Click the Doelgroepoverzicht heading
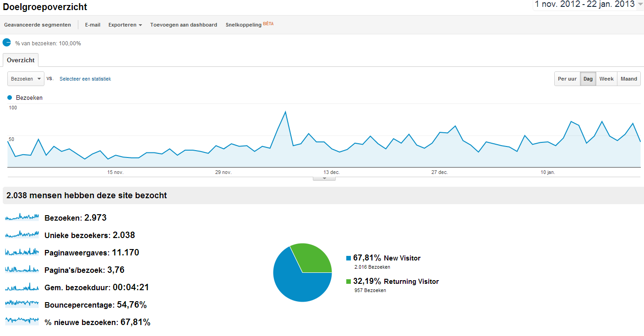Image resolution: width=644 pixels, height=336 pixels. pos(45,7)
